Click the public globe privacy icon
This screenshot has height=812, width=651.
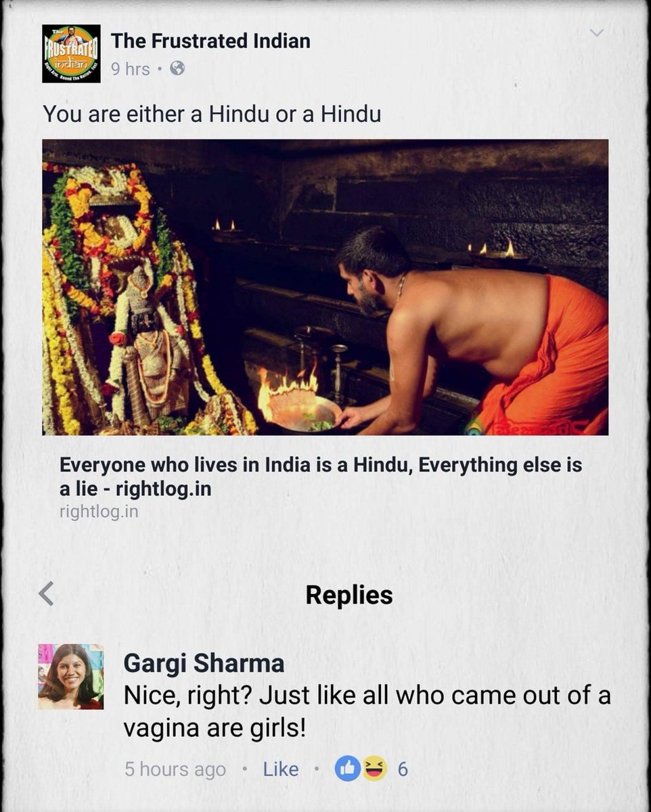[177, 68]
